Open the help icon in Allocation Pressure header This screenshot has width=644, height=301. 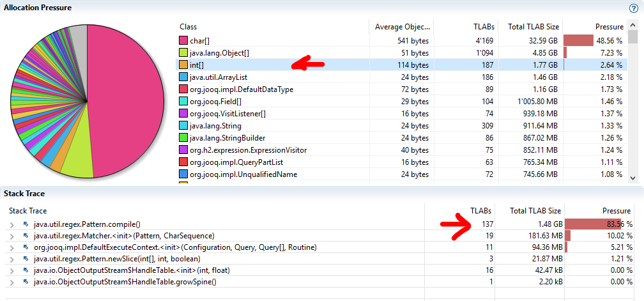(633, 8)
